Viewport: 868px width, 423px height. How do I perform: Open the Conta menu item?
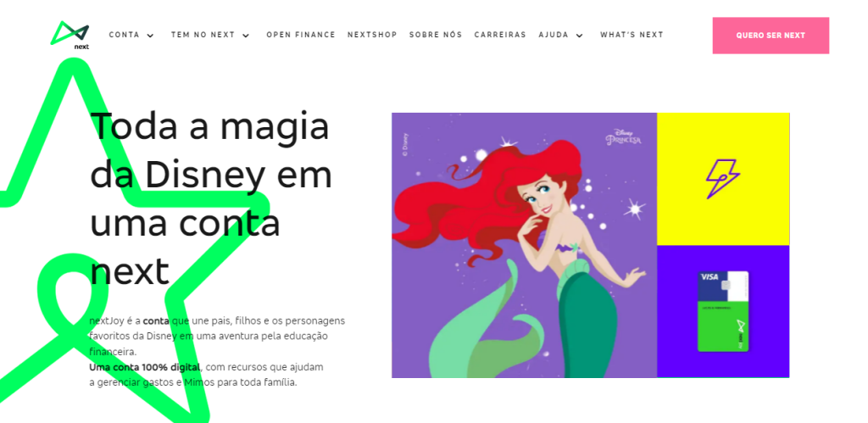tap(124, 35)
